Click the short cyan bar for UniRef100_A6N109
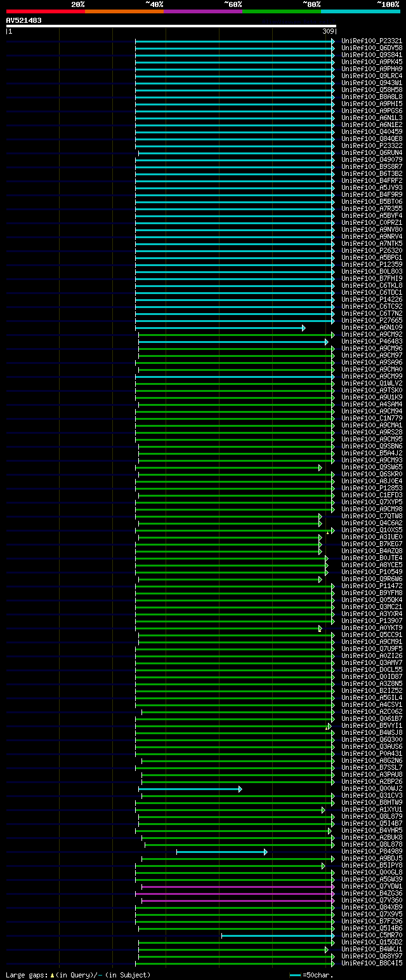406x980 pixels. [220, 328]
